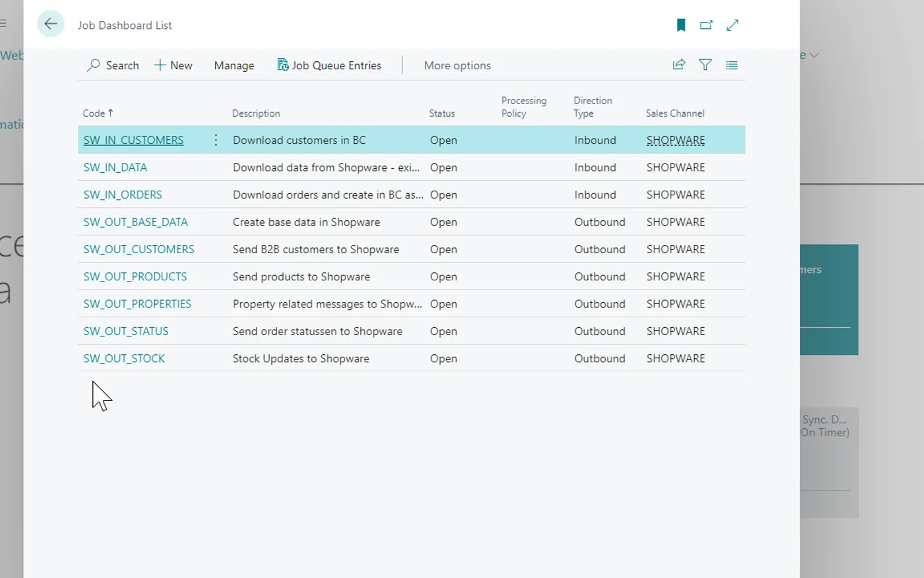The width and height of the screenshot is (924, 578).
Task: Show more options for SW_IN_CUSTOMERS row
Action: pos(215,140)
